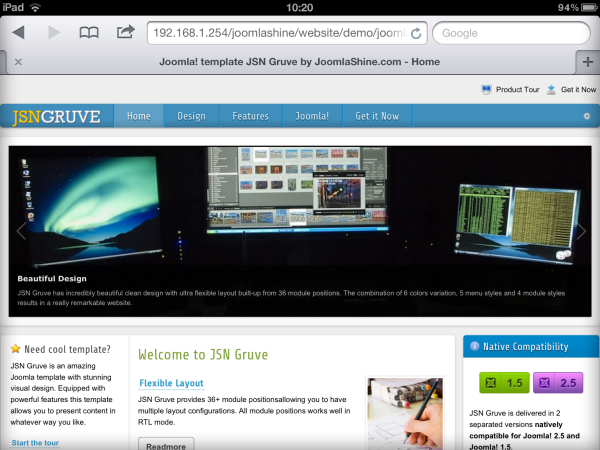Click the Welcome to JSN Gruve heading
The width and height of the screenshot is (600, 450).
[x=203, y=355]
